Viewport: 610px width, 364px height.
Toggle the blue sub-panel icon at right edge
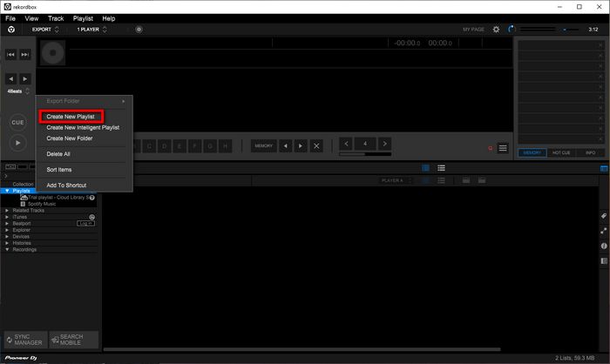(604, 168)
